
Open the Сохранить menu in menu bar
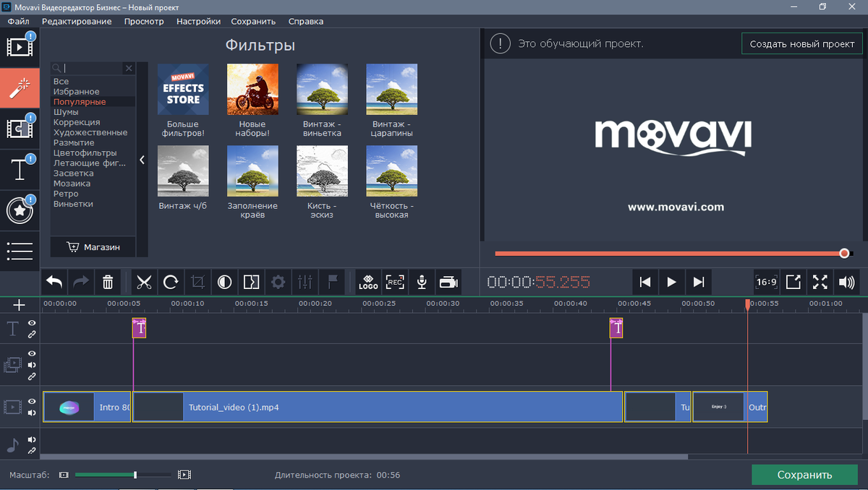pyautogui.click(x=253, y=21)
